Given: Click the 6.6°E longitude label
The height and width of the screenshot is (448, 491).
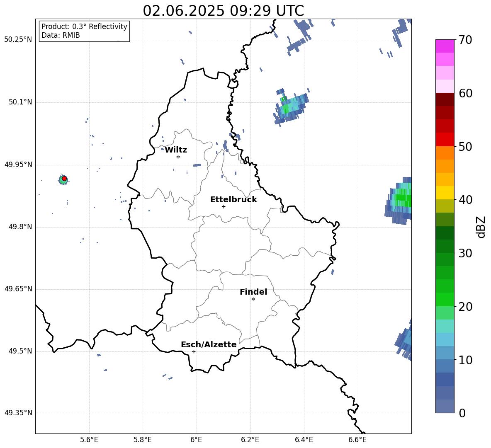Looking at the screenshot, I should click(x=357, y=440).
